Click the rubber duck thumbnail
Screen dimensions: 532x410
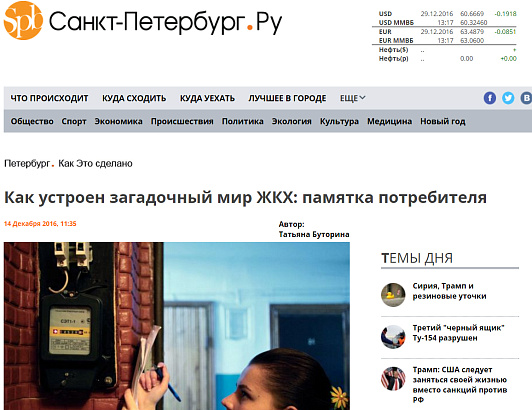pyautogui.click(x=393, y=295)
